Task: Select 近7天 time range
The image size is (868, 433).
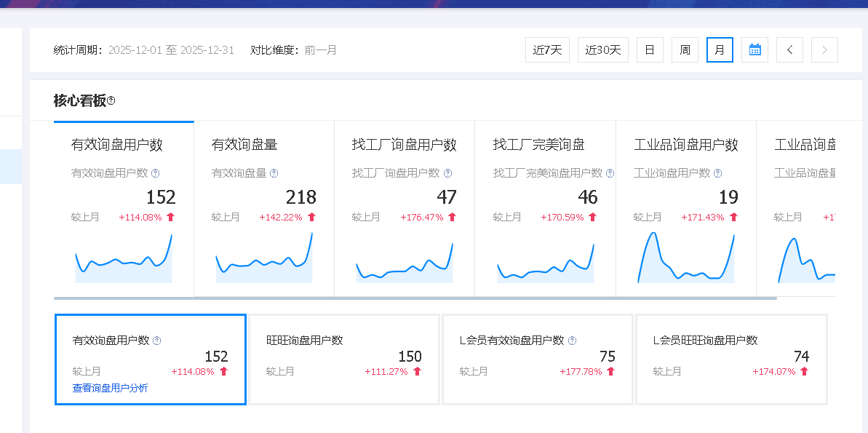Action: (547, 49)
